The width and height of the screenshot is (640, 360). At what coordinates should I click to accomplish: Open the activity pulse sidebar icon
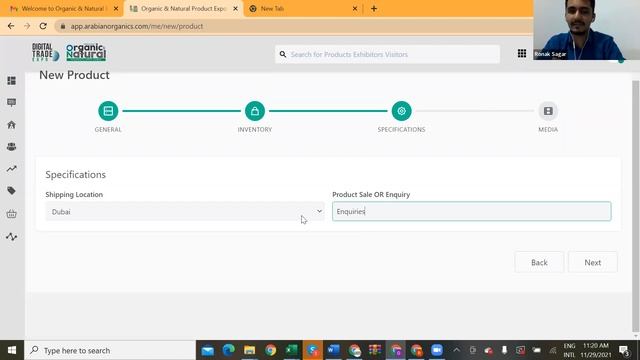pyautogui.click(x=11, y=237)
